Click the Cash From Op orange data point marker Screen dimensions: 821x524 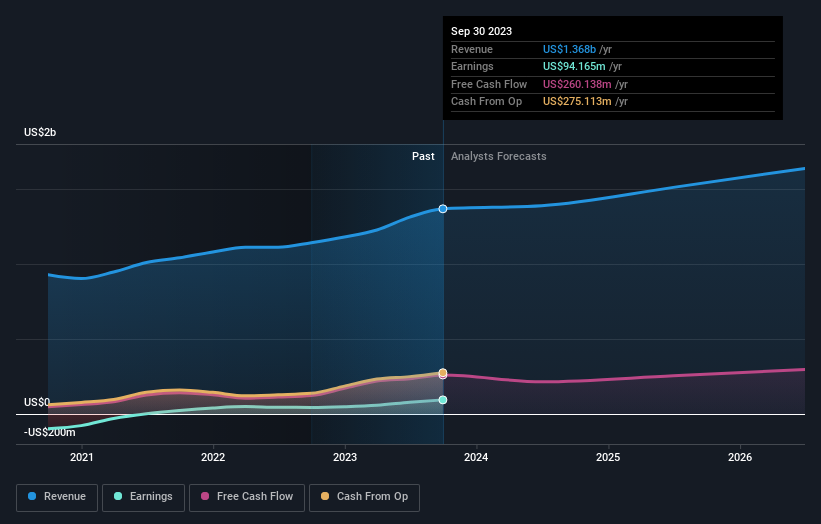(443, 373)
